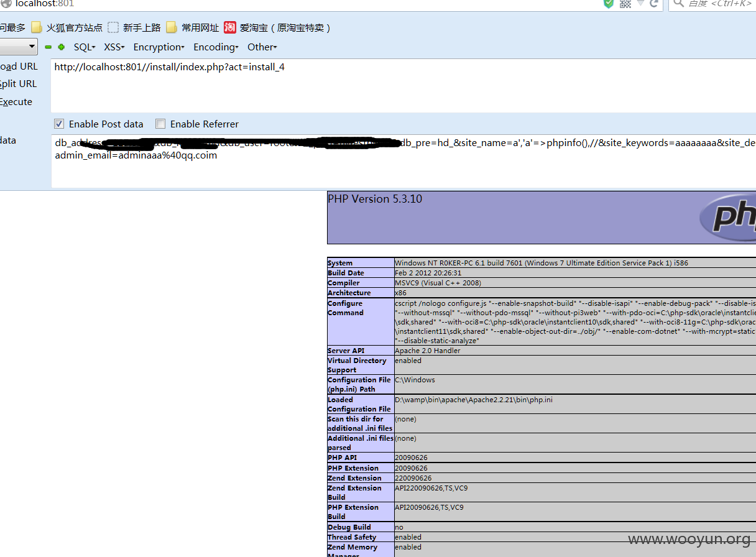
Task: Click the Split URL button
Action: (x=19, y=84)
